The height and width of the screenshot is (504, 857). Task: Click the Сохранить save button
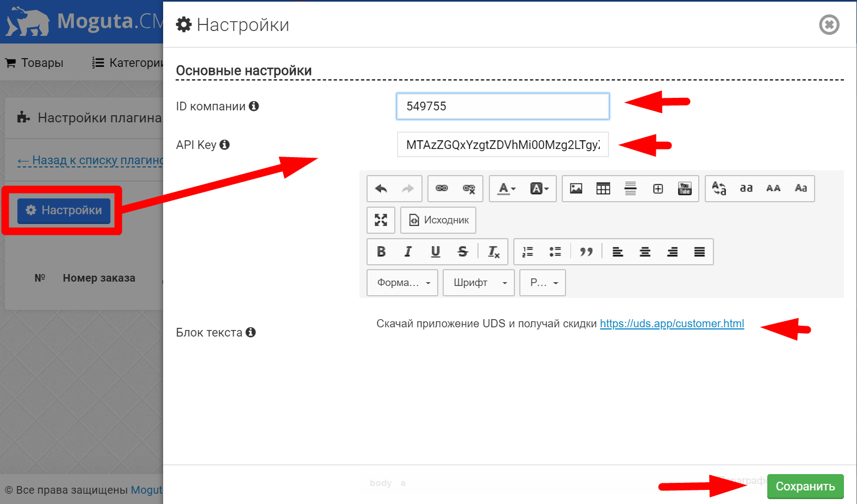[805, 487]
